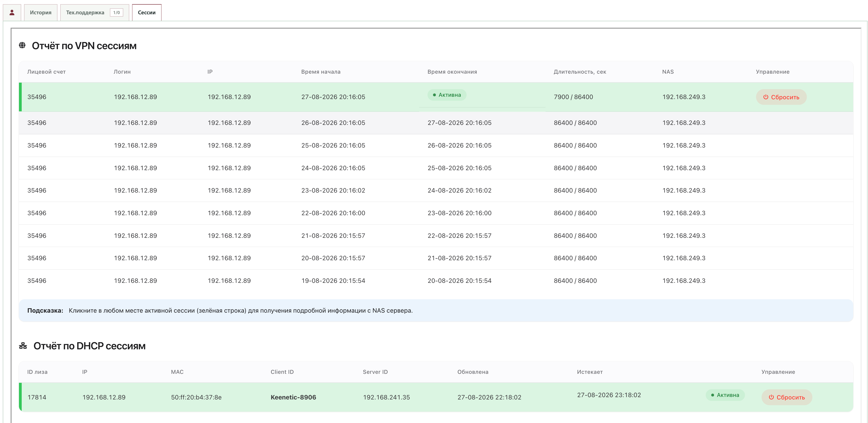Viewport: 868px width, 423px height.
Task: Click the NAS column header
Action: 668,72
